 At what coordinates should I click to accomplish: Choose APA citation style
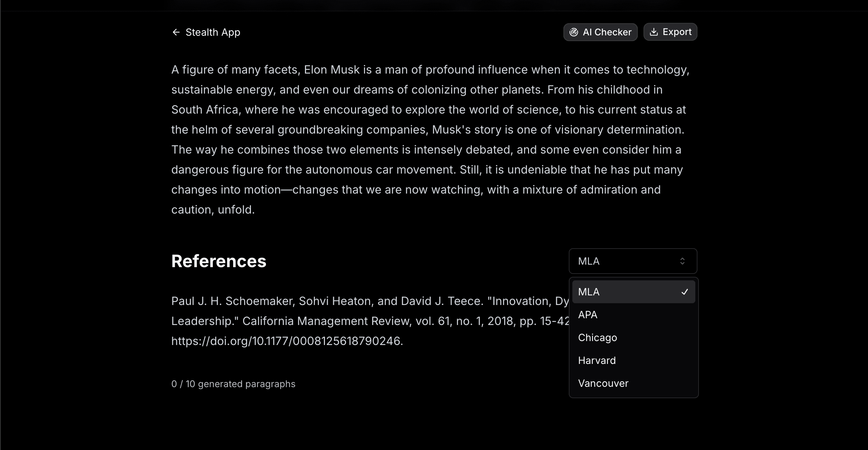point(588,315)
